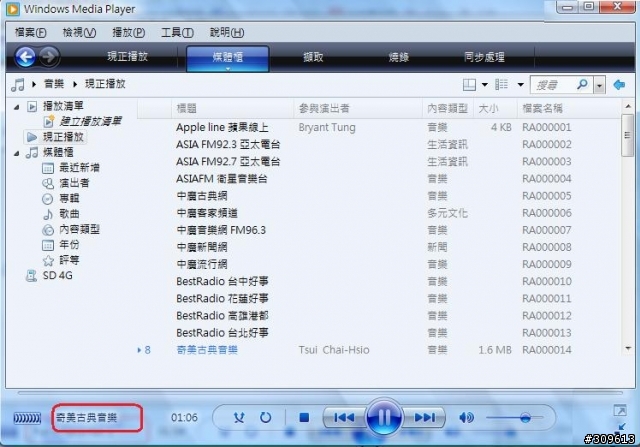Sort by 內容類型 column header
This screenshot has width=640, height=447.
(x=447, y=108)
